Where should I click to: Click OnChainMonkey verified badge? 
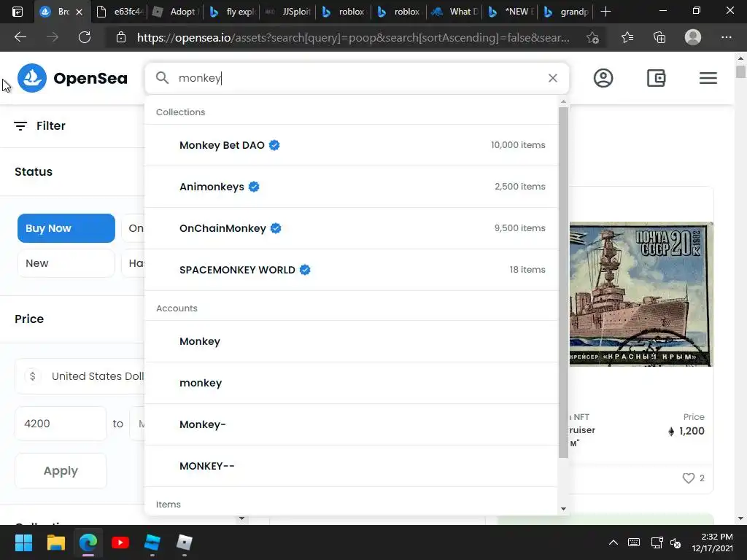point(276,228)
